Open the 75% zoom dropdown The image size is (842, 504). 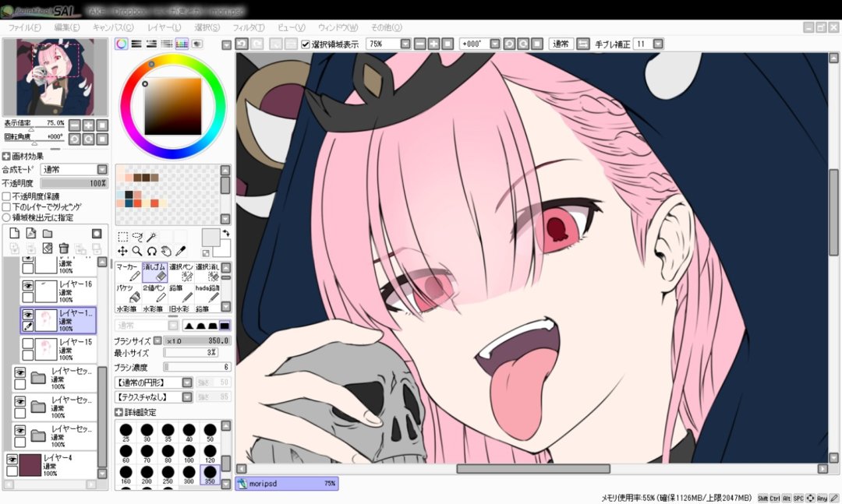[x=405, y=44]
